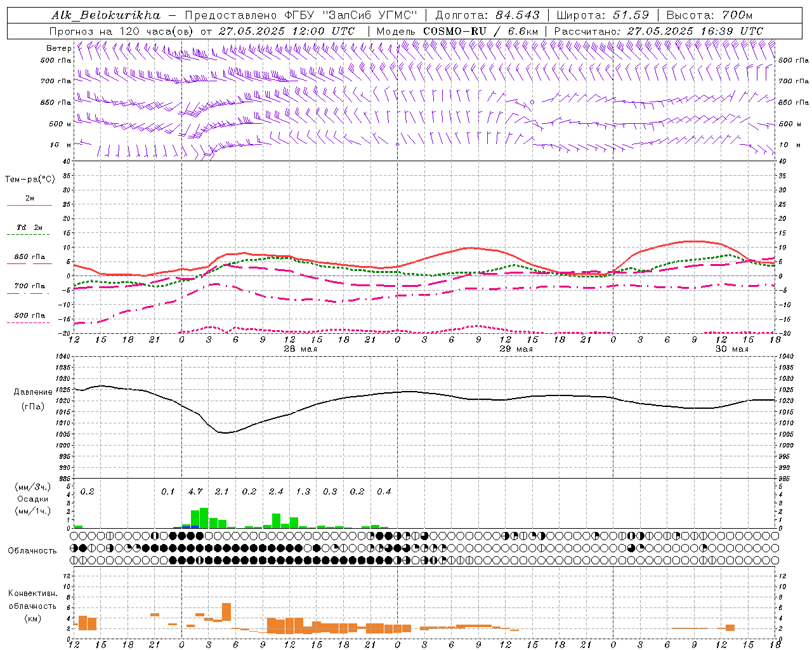Click the 29 мая date label

516,349
